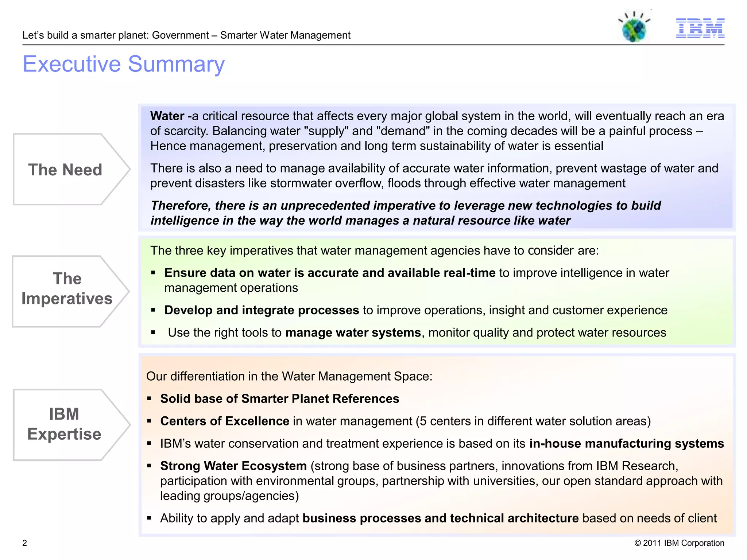
Task: Click in-house manufacturing systems text
Action: tap(626, 444)
